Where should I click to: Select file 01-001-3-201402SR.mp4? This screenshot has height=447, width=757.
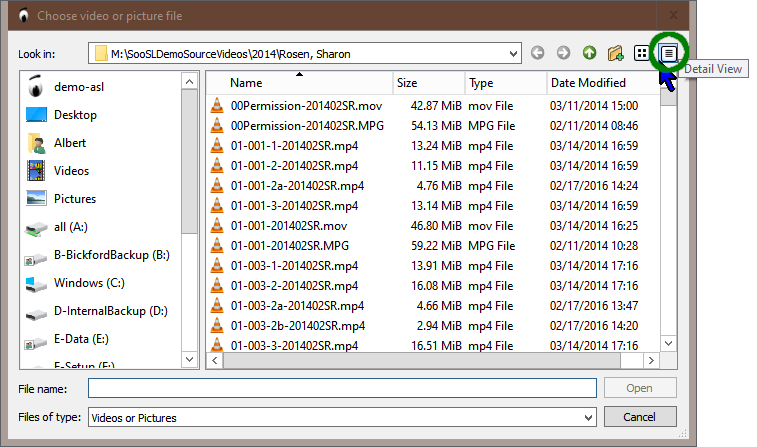294,206
